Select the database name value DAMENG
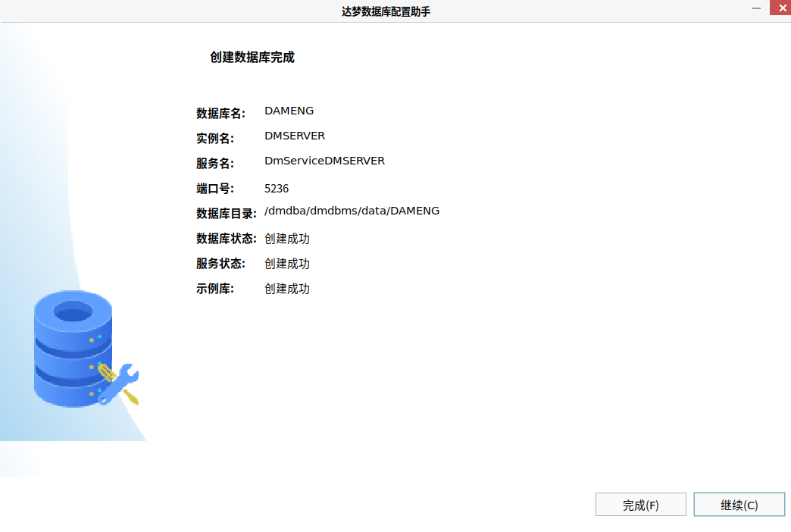The width and height of the screenshot is (791, 532). coord(289,111)
